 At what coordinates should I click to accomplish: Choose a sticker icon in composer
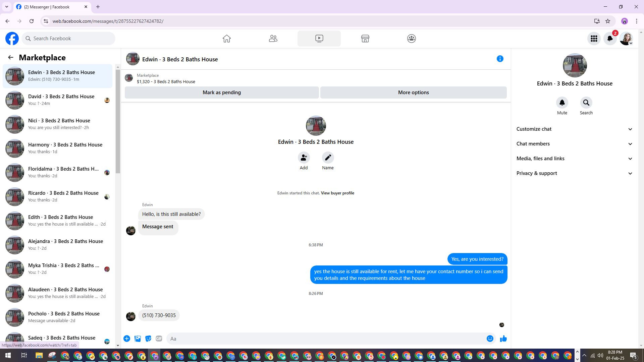[x=148, y=339]
